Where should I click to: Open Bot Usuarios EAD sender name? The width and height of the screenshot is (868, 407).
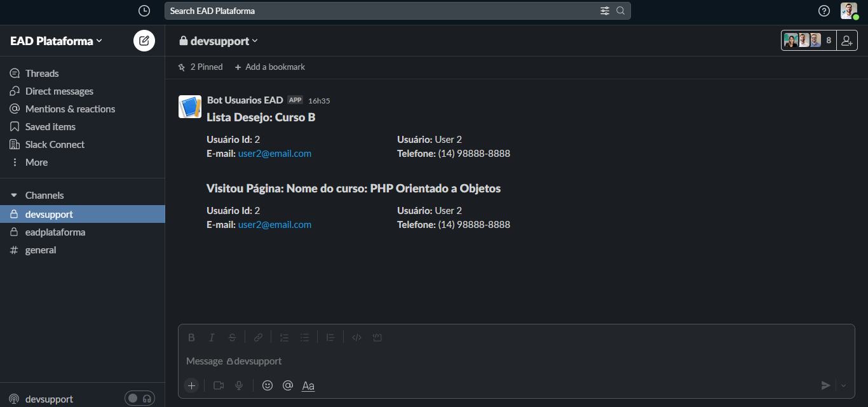[245, 100]
